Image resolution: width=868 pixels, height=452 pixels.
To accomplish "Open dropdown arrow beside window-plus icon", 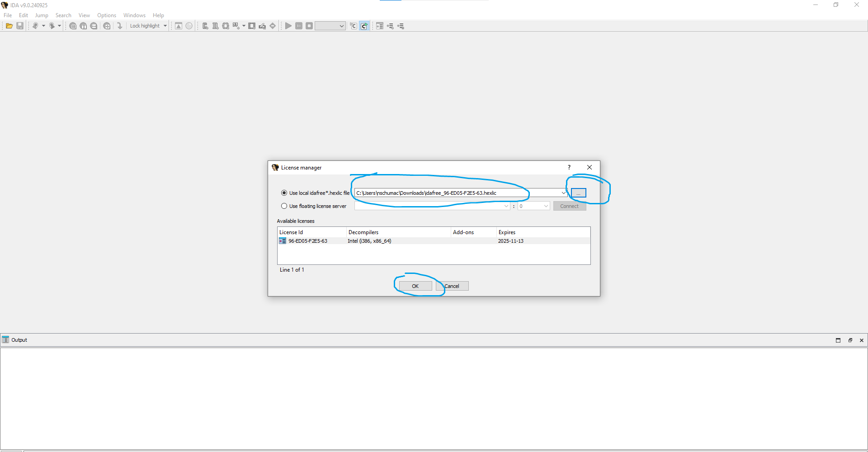I will pos(244,26).
